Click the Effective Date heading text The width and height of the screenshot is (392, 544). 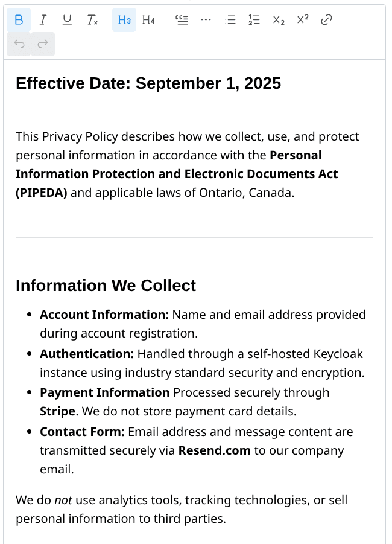pos(148,83)
